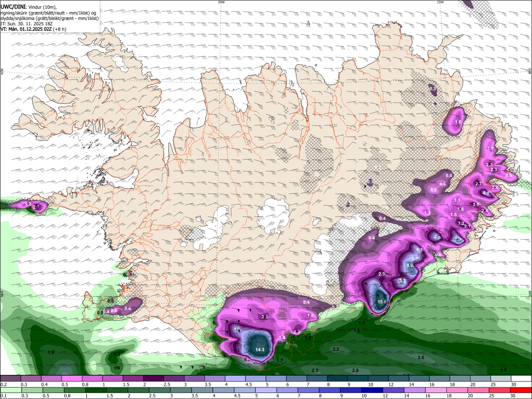Click the 2.0 snowfall value in the Eastfjords
Viewport: 532px width, 399px height.
point(495,188)
